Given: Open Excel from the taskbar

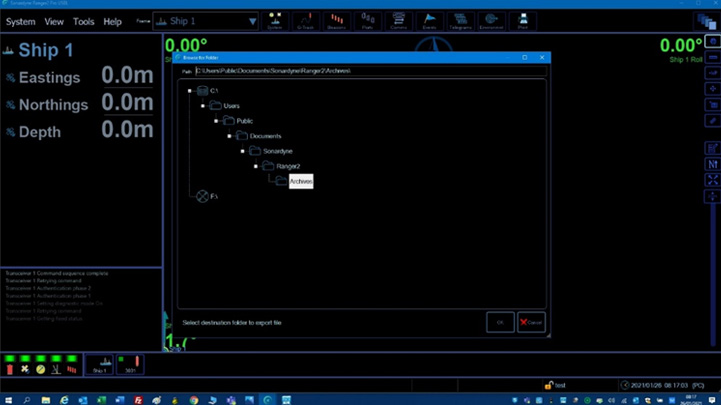Looking at the screenshot, I should 101,400.
